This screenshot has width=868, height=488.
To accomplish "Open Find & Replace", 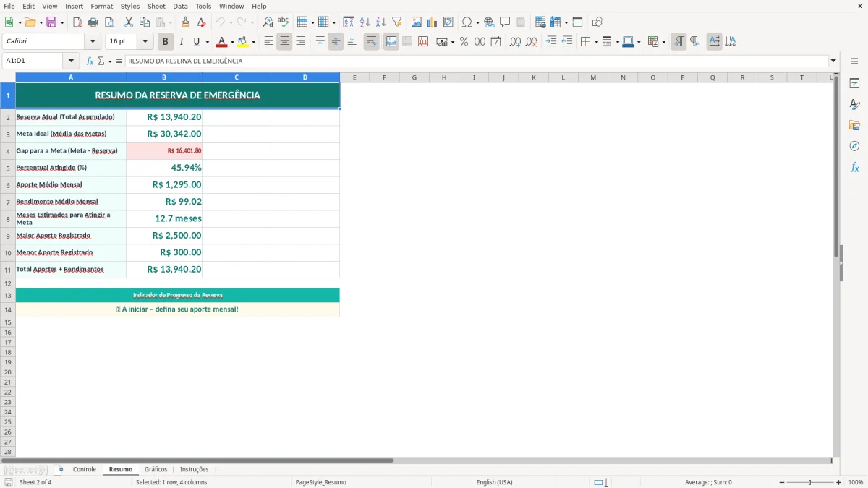I will pos(268,22).
